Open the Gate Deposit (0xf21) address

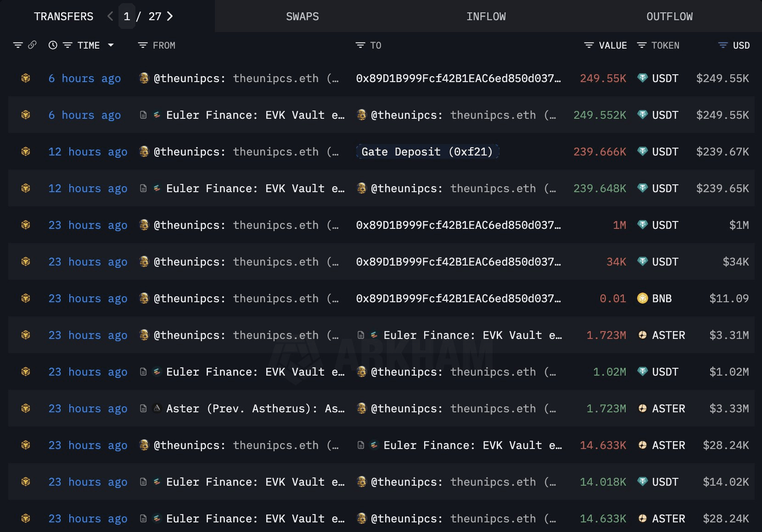(427, 151)
